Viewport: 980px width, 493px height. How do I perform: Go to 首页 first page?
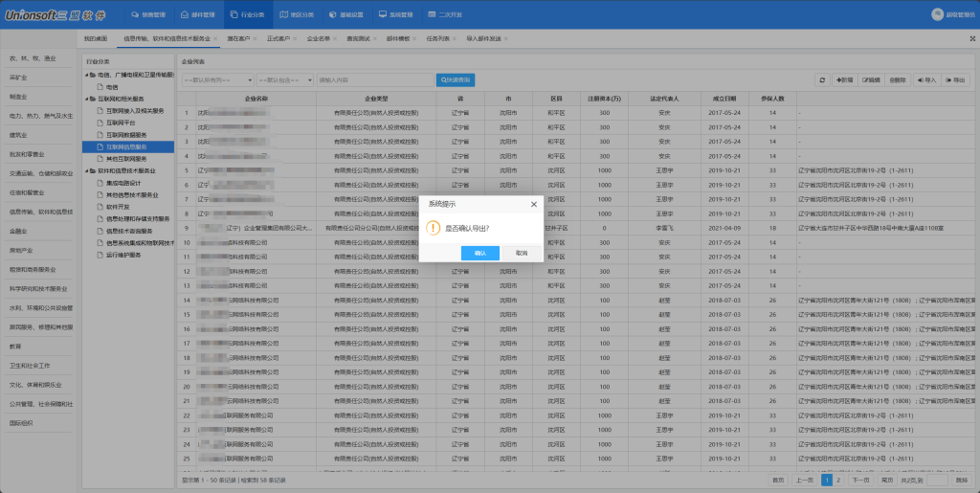point(777,480)
